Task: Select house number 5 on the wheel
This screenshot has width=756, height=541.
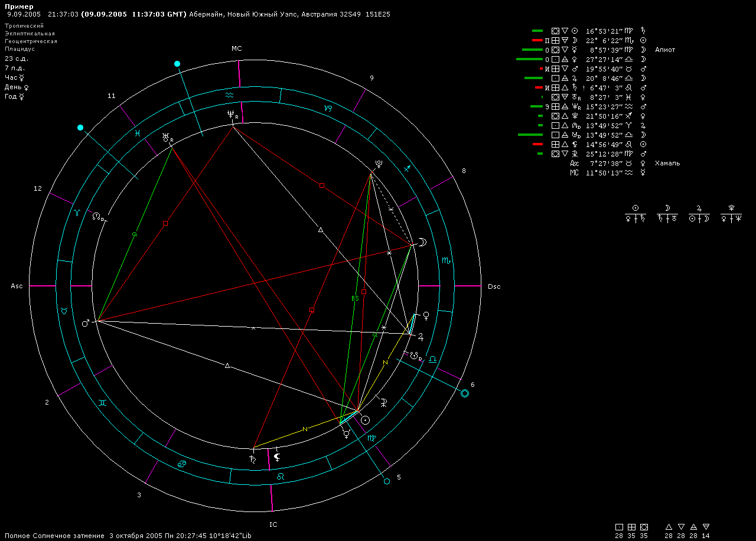Action: [399, 477]
